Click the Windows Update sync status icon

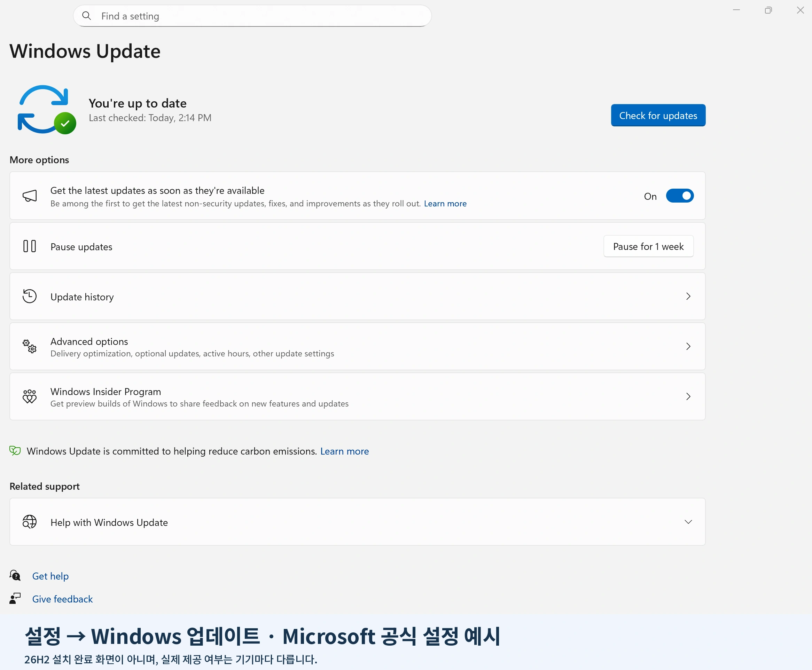[47, 110]
